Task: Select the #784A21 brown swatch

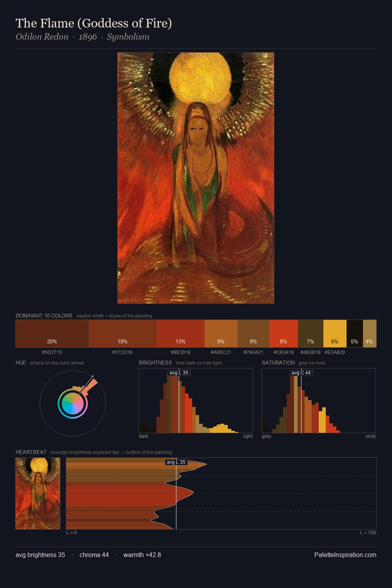Action: click(x=254, y=334)
